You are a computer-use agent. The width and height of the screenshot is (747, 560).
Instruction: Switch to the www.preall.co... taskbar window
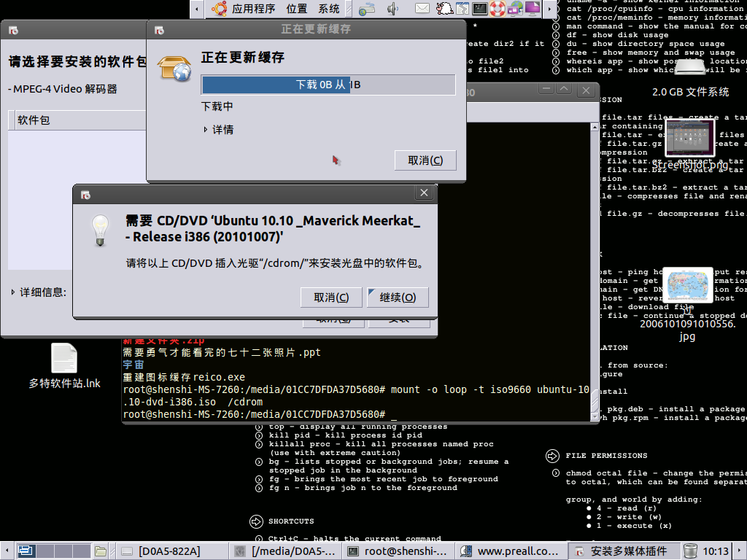tap(511, 551)
